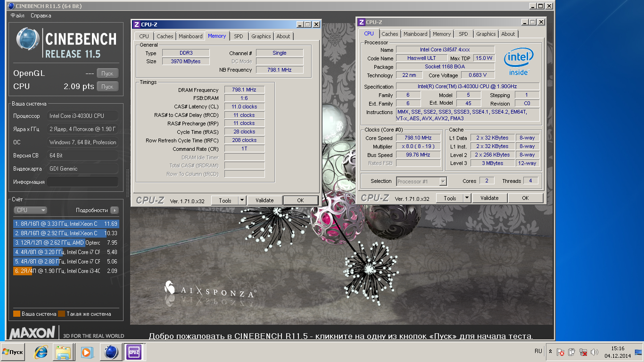Click Tools button in right CPU-Z window
Screen dimensions: 644x362
pyautogui.click(x=450, y=198)
